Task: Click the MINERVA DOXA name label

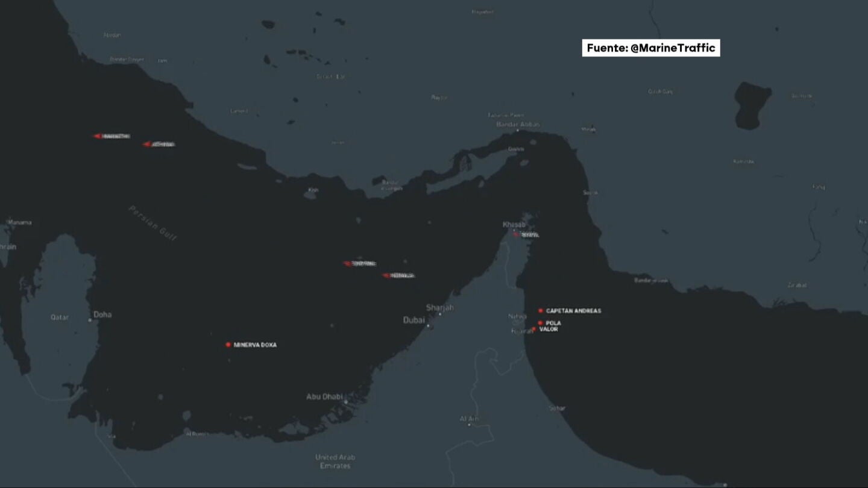Action: click(255, 345)
